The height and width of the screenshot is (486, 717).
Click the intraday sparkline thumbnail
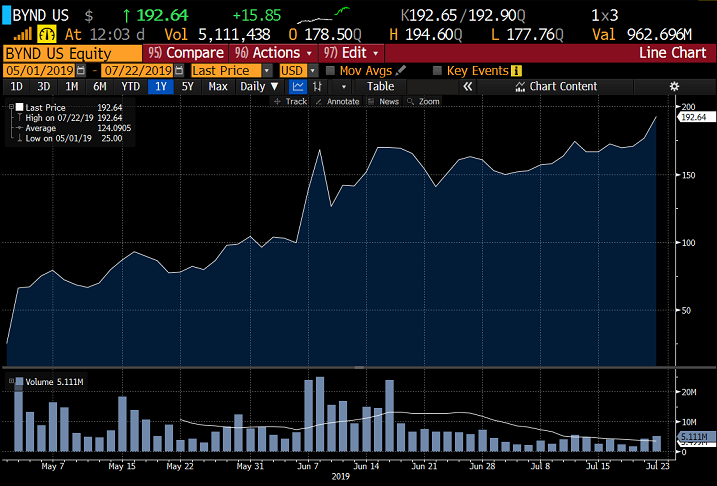[x=323, y=16]
